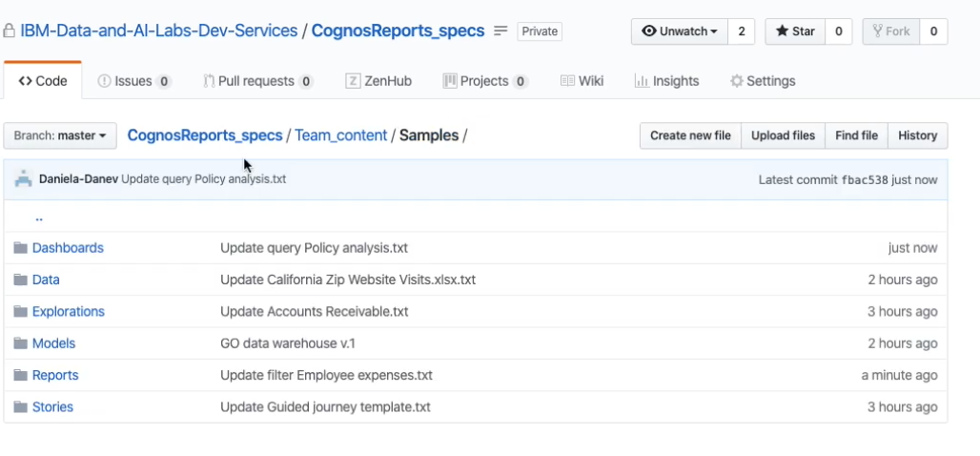Open the Settings tab with gear icon

[x=762, y=81]
